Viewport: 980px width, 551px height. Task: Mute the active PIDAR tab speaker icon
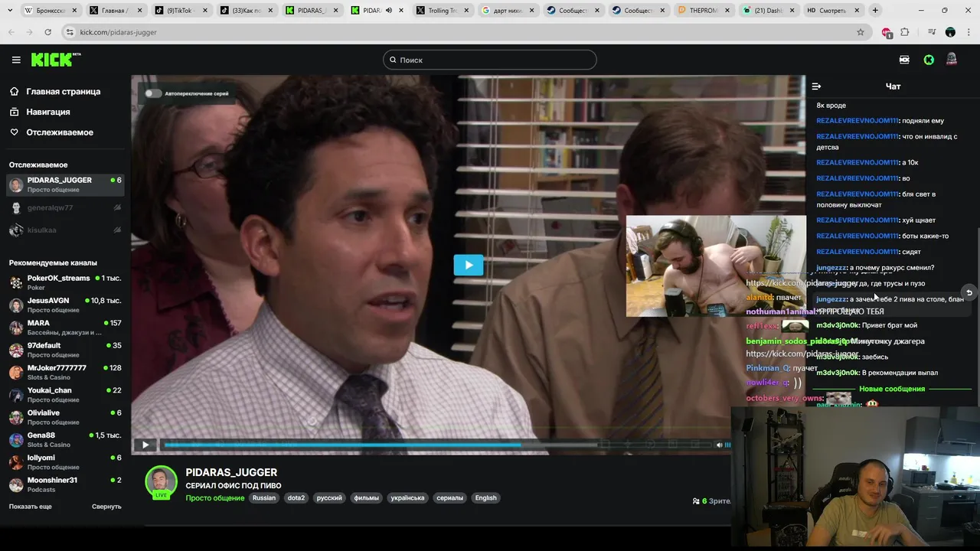[389, 11]
